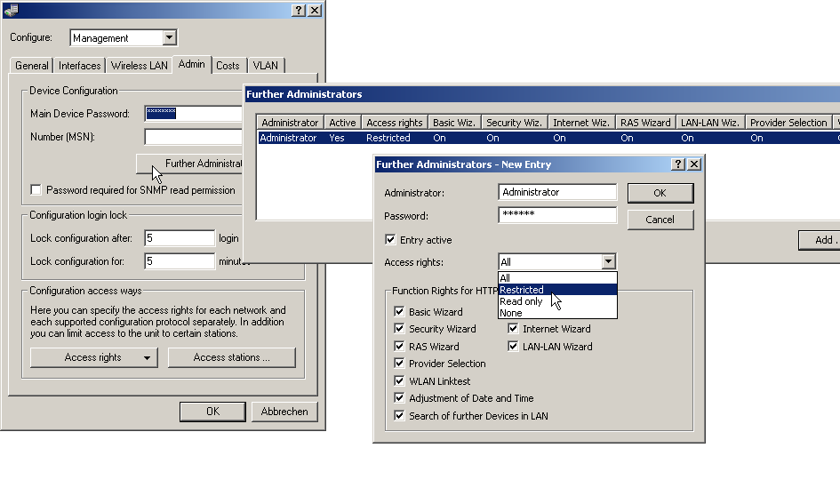840x504 pixels.
Task: Choose None in the access rights list
Action: pos(510,313)
